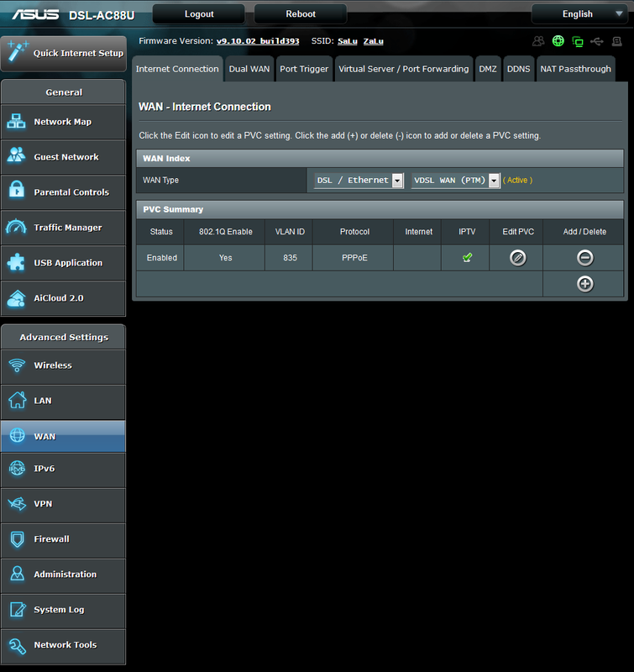Click the General section header
Image resolution: width=634 pixels, height=672 pixels.
tap(64, 92)
